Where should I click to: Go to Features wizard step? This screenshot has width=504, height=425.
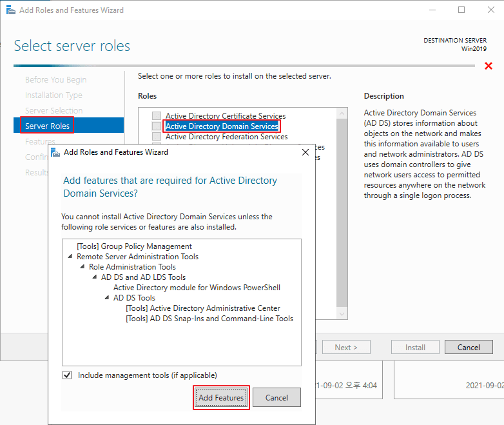pyautogui.click(x=40, y=141)
